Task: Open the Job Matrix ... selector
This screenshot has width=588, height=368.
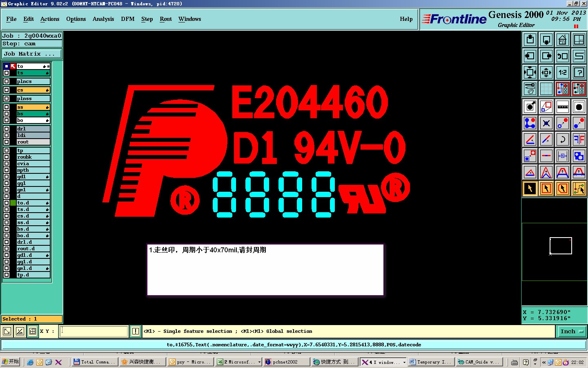Action: tap(32, 54)
